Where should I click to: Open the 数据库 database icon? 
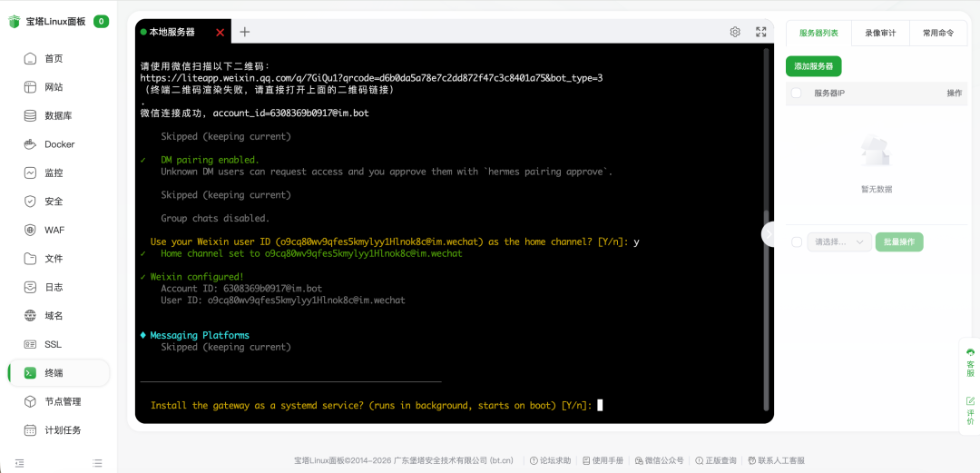[31, 115]
